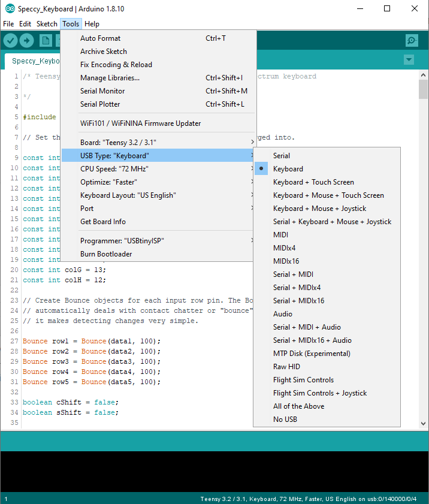Switch to Speccy_Keyboard sketch tab
Image resolution: width=429 pixels, height=504 pixels.
pos(33,61)
